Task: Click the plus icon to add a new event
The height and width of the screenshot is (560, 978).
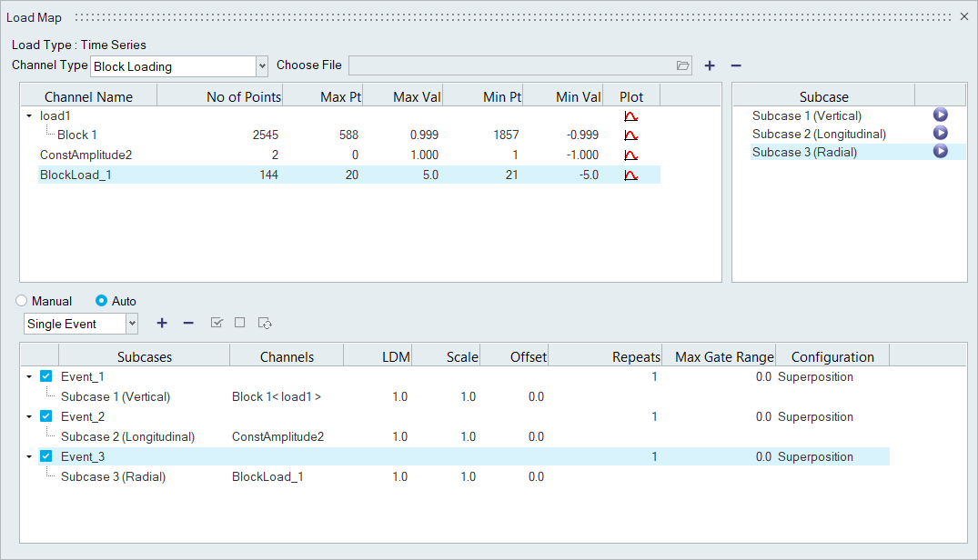Action: (162, 323)
